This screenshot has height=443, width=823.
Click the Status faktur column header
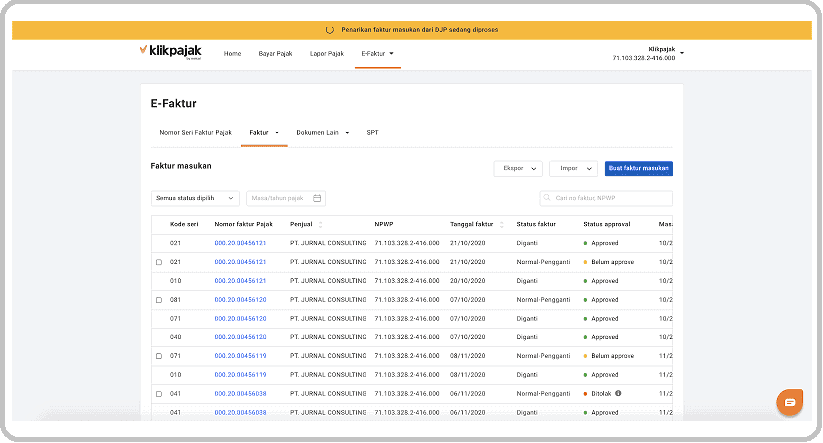point(536,224)
